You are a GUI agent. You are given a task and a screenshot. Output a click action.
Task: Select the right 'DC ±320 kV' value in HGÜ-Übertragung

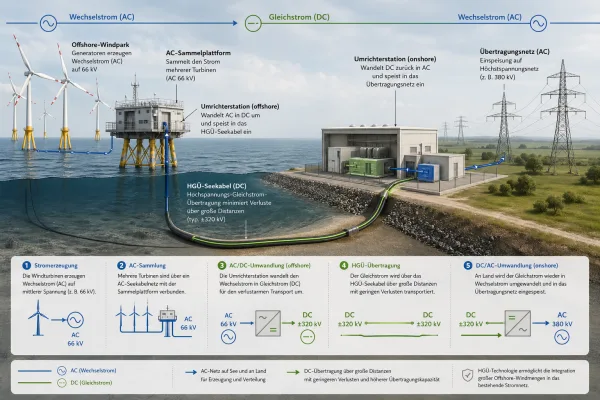[x=428, y=319]
